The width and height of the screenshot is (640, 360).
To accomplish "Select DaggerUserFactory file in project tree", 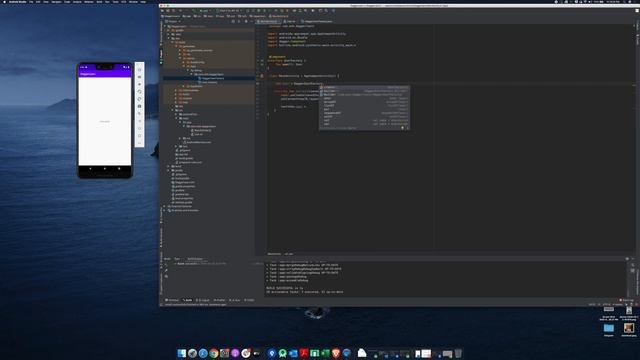I will [212, 78].
